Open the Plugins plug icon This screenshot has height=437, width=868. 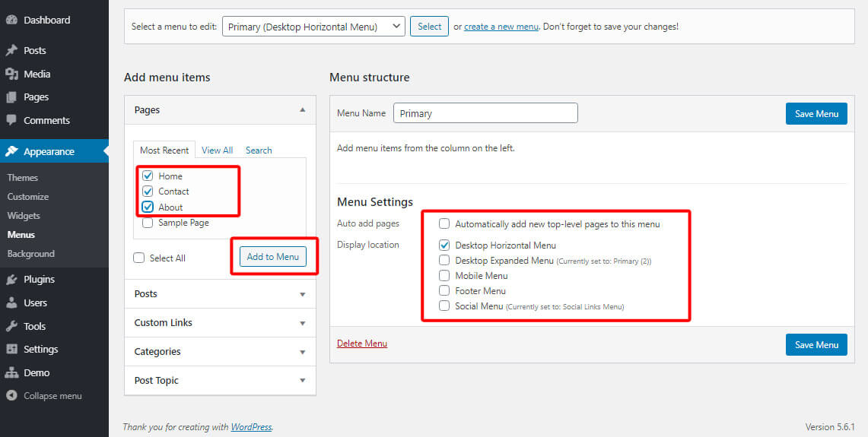pyautogui.click(x=11, y=280)
